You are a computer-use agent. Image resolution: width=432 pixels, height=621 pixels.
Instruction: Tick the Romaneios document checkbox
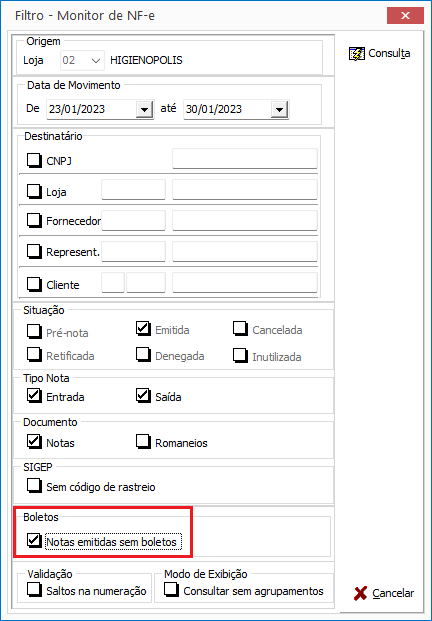pos(143,441)
